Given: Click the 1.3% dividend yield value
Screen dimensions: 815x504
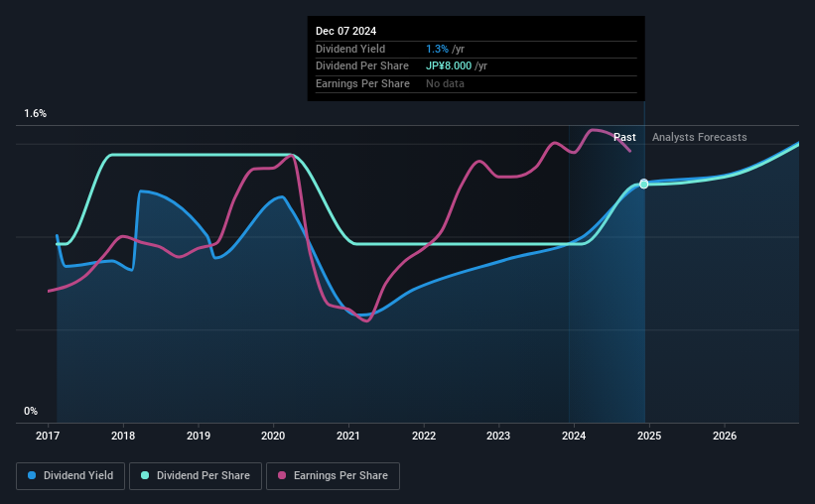Looking at the screenshot, I should pyautogui.click(x=437, y=49).
